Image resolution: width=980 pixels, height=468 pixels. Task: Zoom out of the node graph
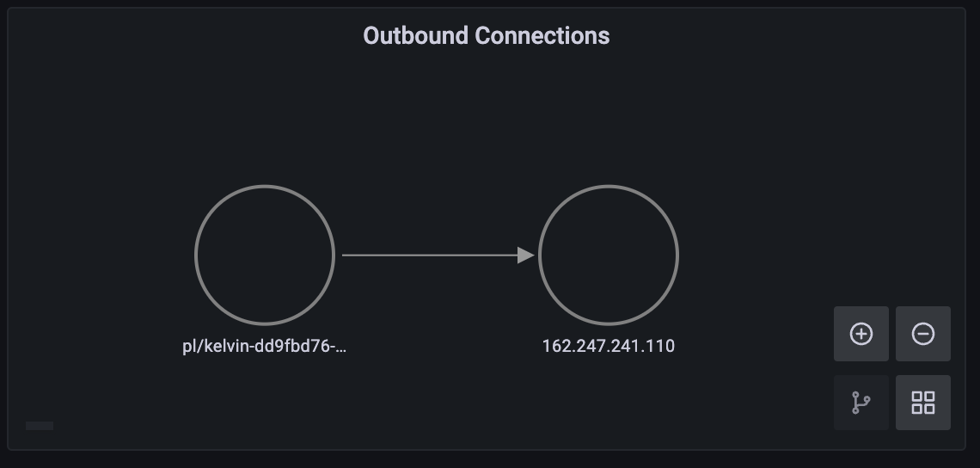click(922, 334)
